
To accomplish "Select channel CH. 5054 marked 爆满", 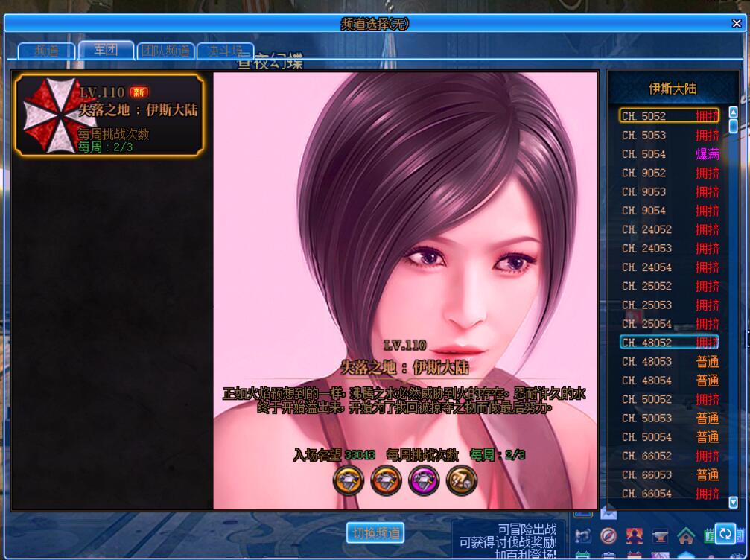I will (669, 154).
